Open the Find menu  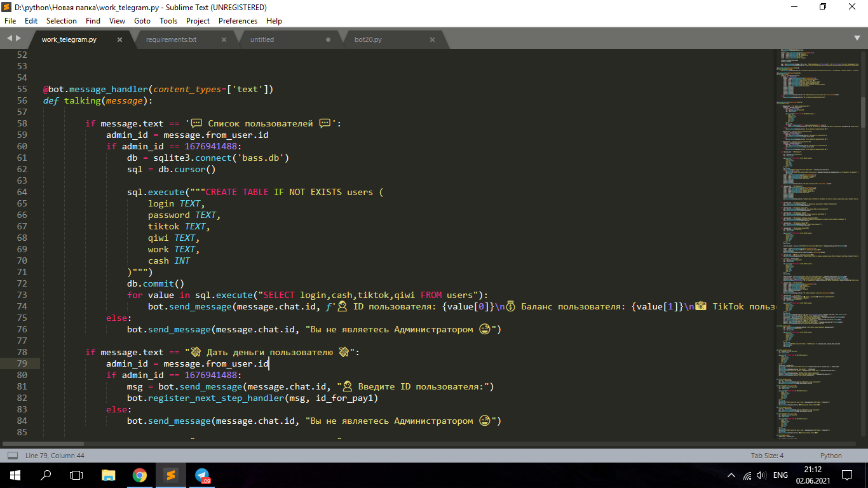[93, 20]
